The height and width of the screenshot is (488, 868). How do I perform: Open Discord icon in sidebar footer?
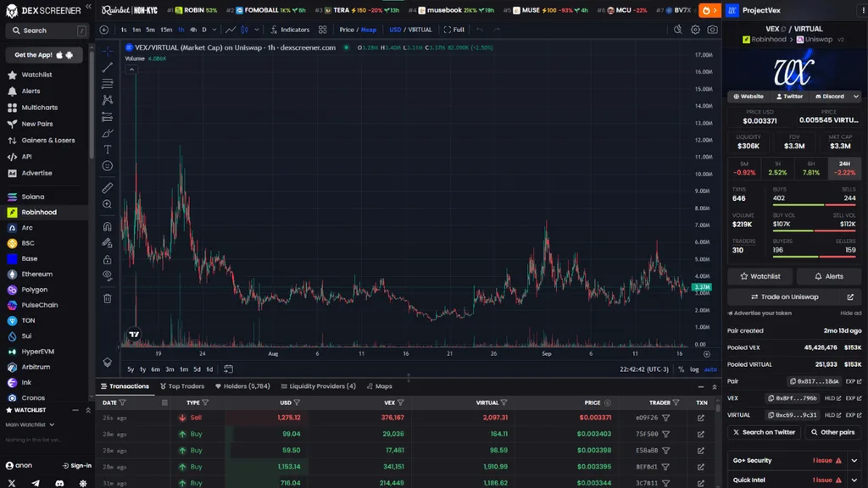tap(59, 483)
